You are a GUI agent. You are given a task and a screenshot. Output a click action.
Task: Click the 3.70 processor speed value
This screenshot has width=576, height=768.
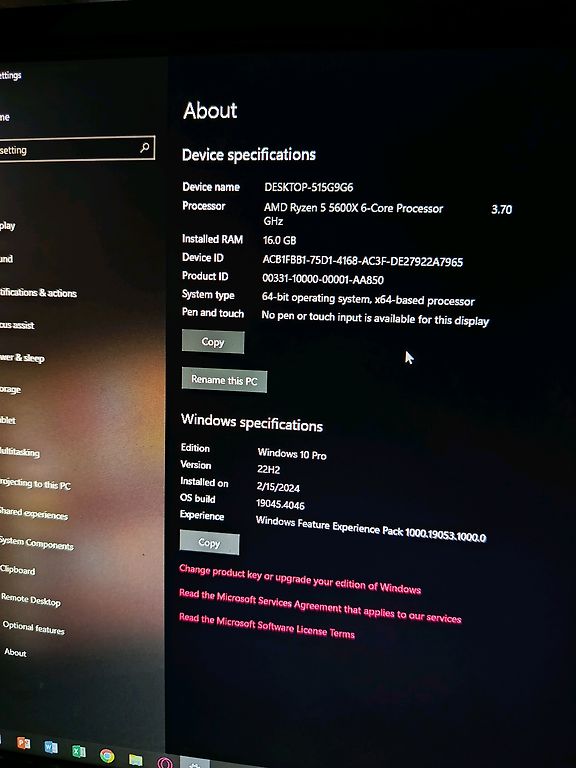point(502,210)
